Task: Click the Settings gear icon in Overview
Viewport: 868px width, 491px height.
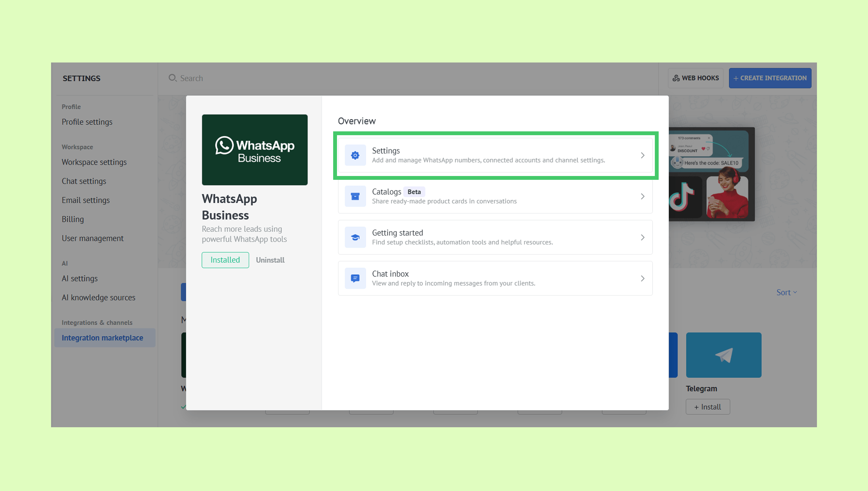Action: coord(355,155)
